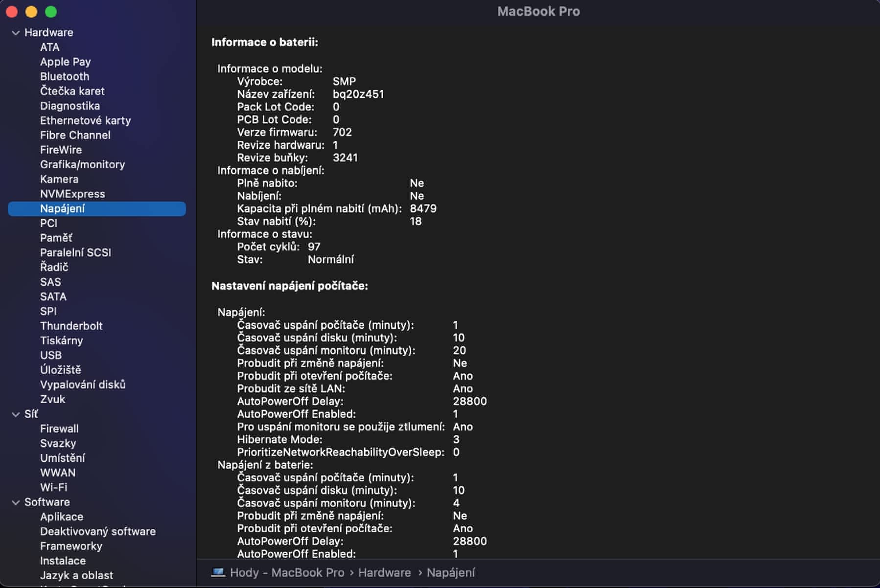Select Grafika/monitory in the sidebar
This screenshot has height=588, width=880.
point(83,164)
